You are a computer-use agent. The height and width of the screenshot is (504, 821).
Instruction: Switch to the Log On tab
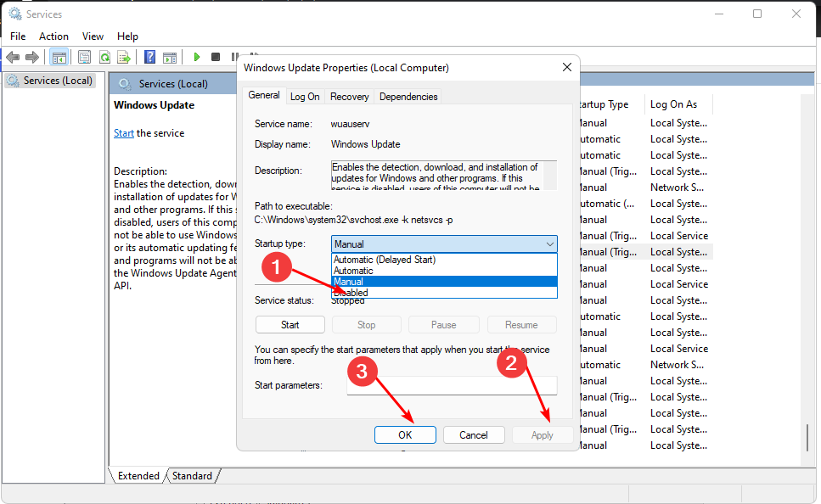coord(305,97)
